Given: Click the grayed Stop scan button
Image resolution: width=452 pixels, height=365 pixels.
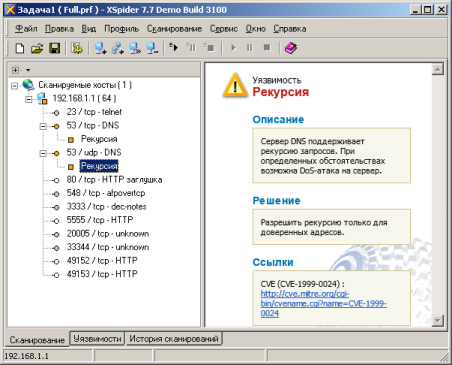Looking at the screenshot, I should [267, 48].
